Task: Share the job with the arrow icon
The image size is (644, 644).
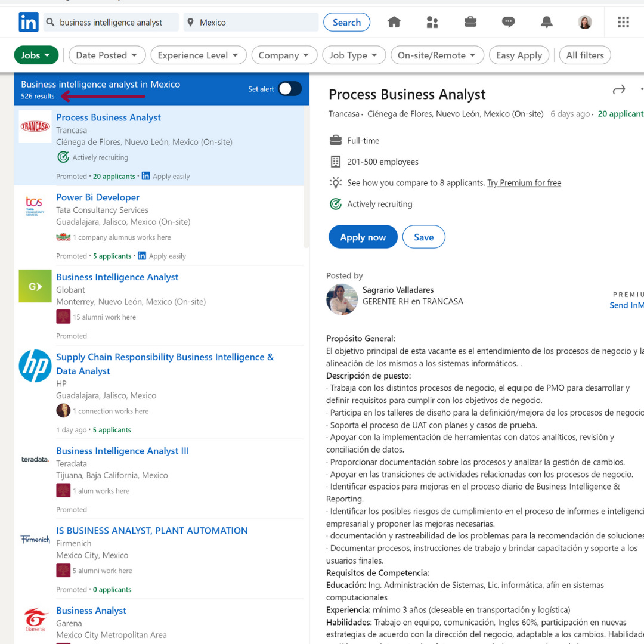Action: (618, 89)
